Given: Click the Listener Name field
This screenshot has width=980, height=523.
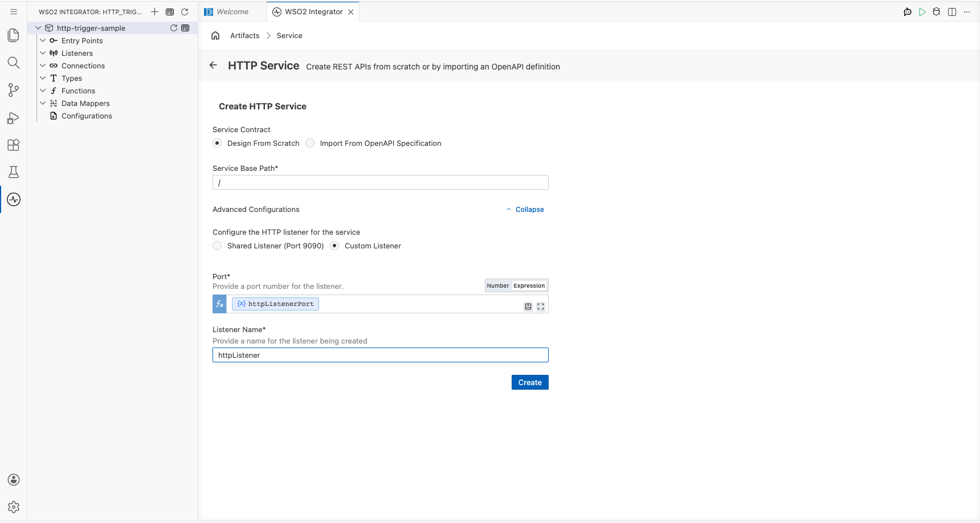Looking at the screenshot, I should (x=381, y=355).
